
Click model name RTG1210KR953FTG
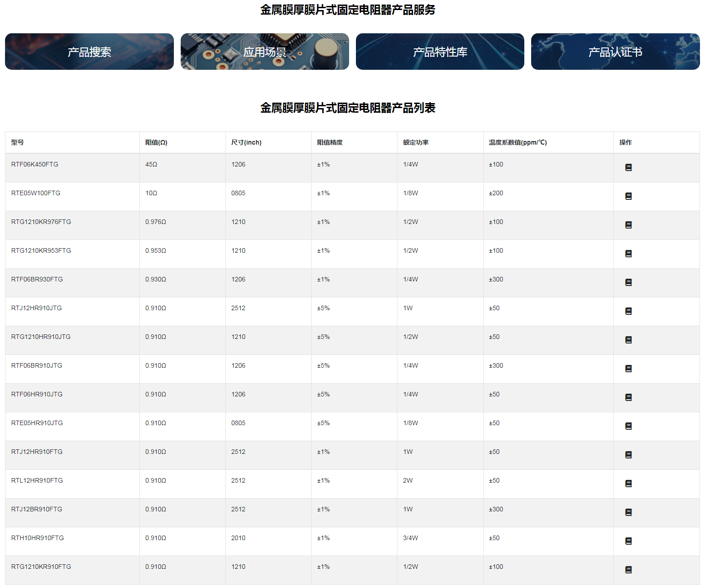[x=41, y=250]
